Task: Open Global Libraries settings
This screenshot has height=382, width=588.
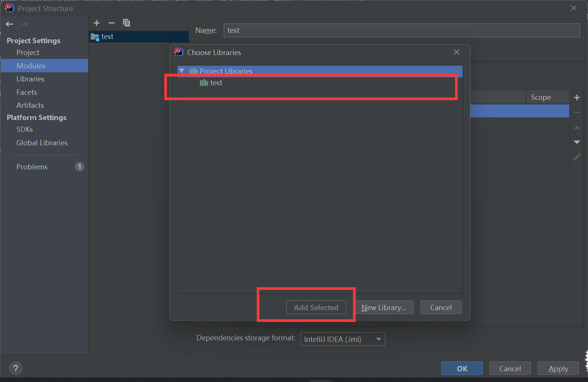Action: (x=42, y=143)
